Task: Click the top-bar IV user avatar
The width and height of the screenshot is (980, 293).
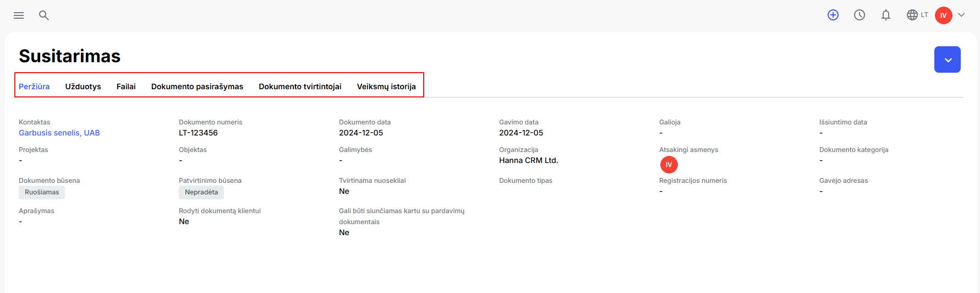Action: [x=944, y=15]
